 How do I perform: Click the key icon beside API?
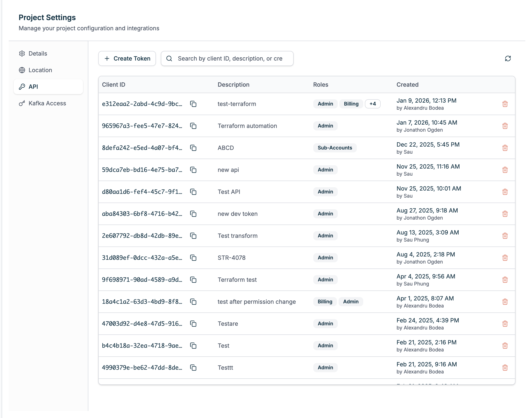pos(22,87)
